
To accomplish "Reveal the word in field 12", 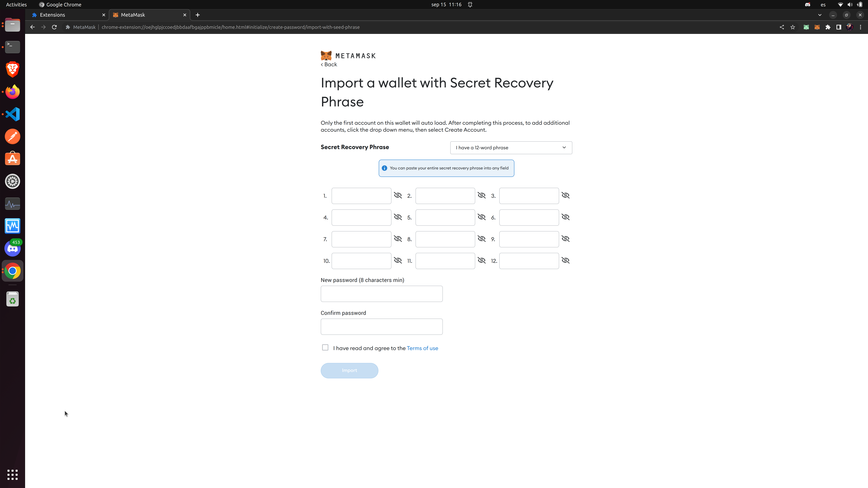I will tap(565, 260).
